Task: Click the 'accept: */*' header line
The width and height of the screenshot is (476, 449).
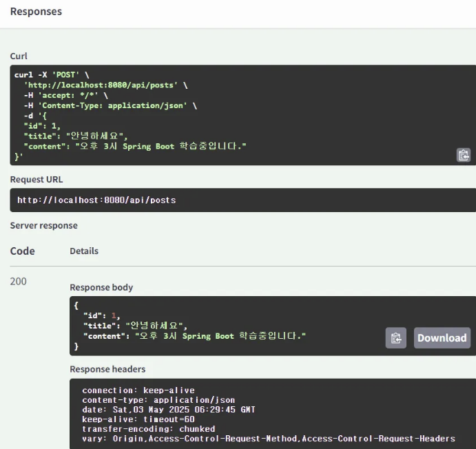Action: coord(66,95)
